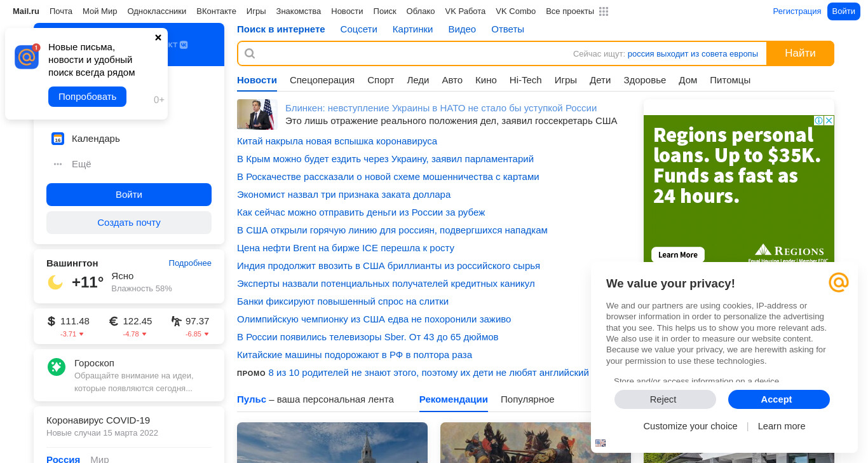
Task: Select the Авто news tab
Action: (452, 80)
